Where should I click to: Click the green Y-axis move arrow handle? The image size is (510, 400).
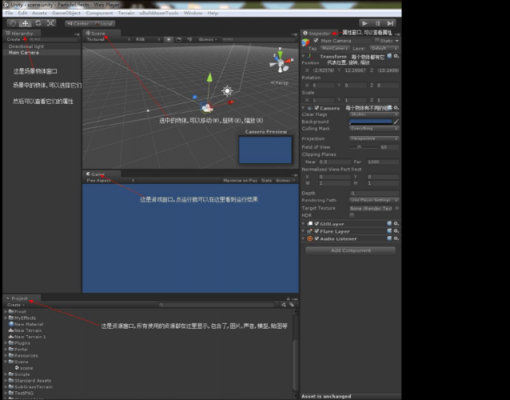click(209, 77)
